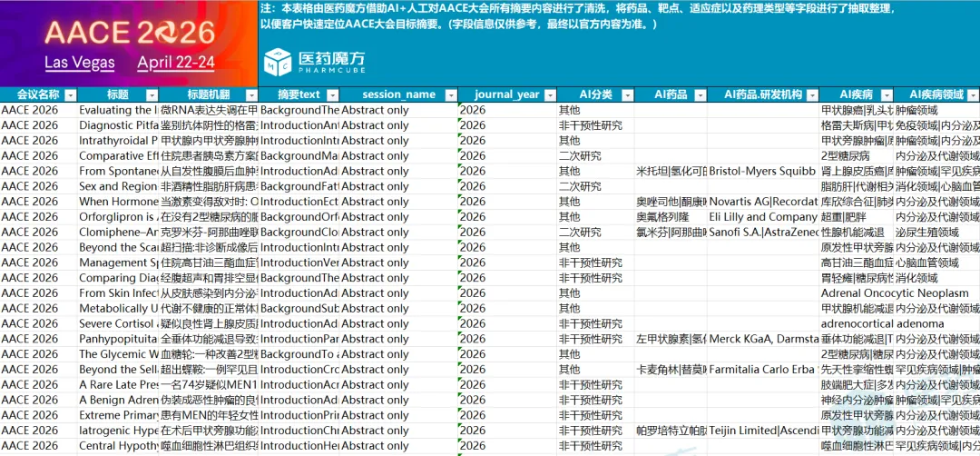
Task: Select the title cell 'Metabolically U'
Action: pos(119,308)
